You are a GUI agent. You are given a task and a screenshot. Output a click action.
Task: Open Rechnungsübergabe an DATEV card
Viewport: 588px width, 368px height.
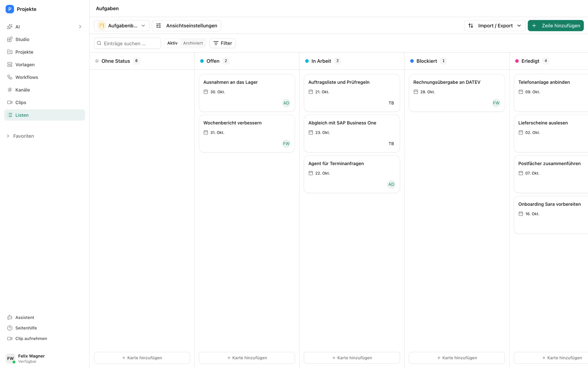[x=457, y=93]
